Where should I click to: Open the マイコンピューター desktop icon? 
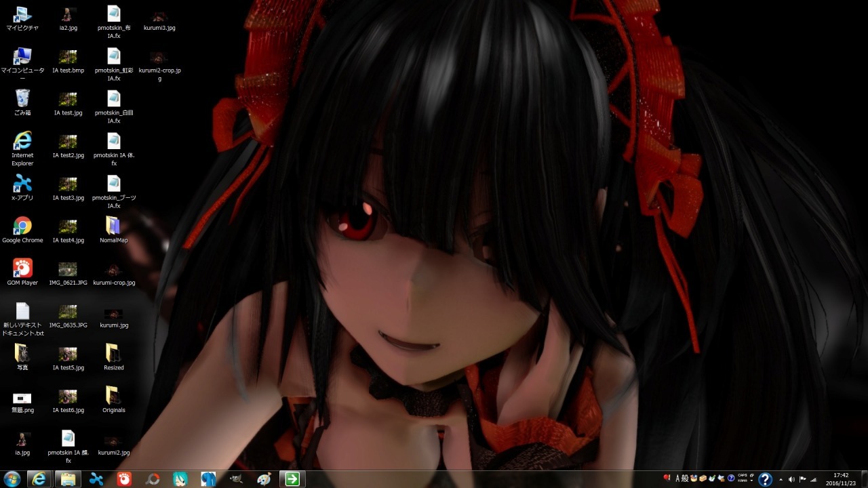(22, 65)
